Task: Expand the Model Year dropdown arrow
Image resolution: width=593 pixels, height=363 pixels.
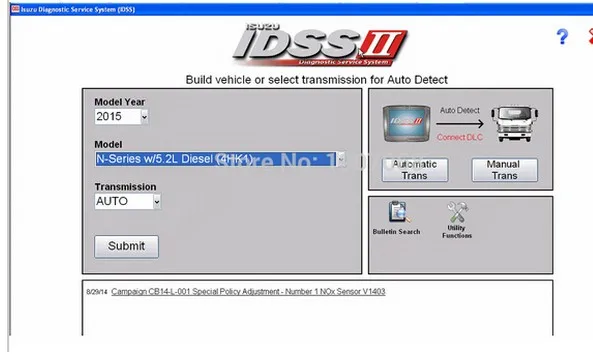Action: 144,117
